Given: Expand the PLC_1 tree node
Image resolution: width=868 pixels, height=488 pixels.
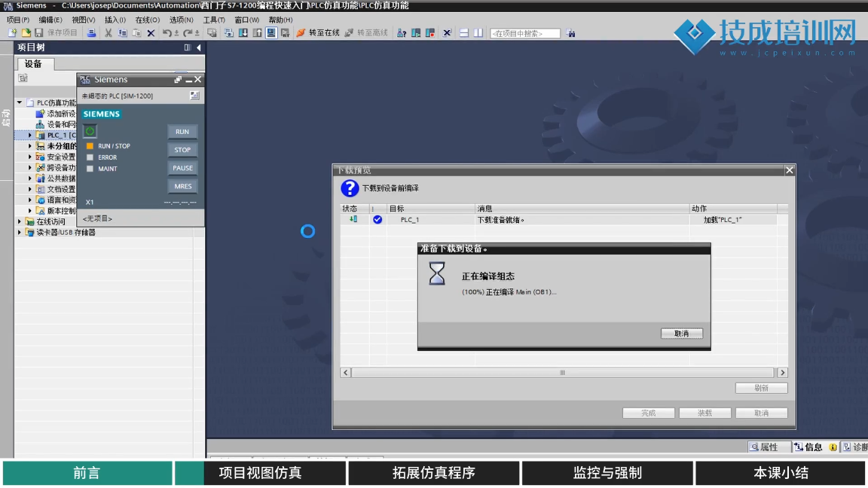Looking at the screenshot, I should coord(30,135).
